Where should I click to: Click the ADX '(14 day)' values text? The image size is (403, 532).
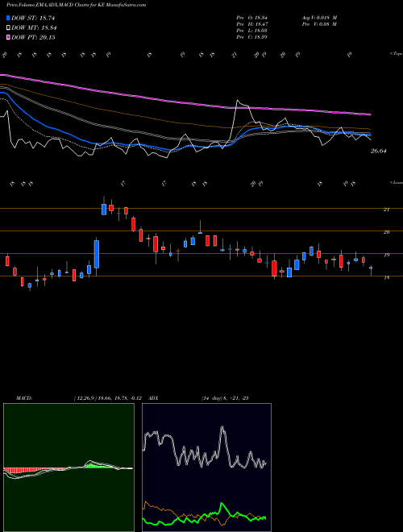click(x=225, y=398)
